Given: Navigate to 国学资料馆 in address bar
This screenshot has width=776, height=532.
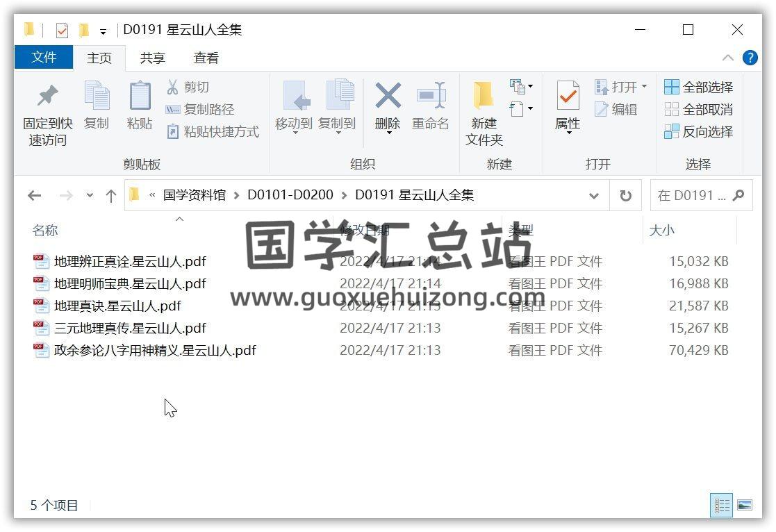Looking at the screenshot, I should pyautogui.click(x=194, y=195).
